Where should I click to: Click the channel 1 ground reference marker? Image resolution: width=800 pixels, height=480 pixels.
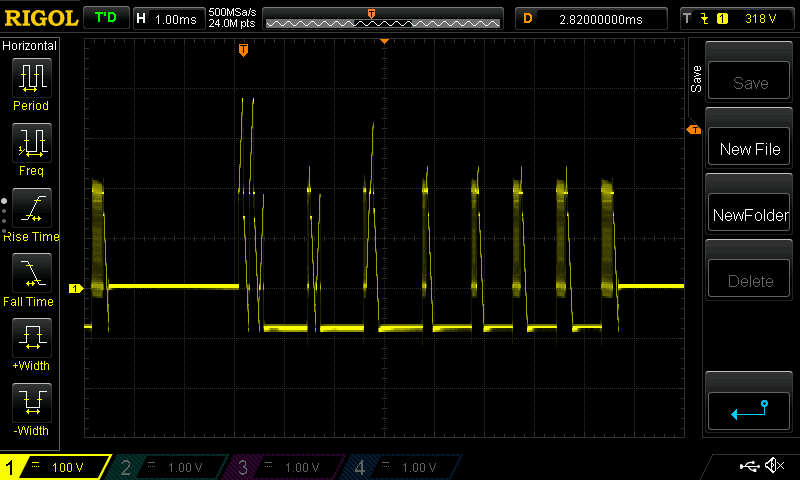(x=76, y=289)
